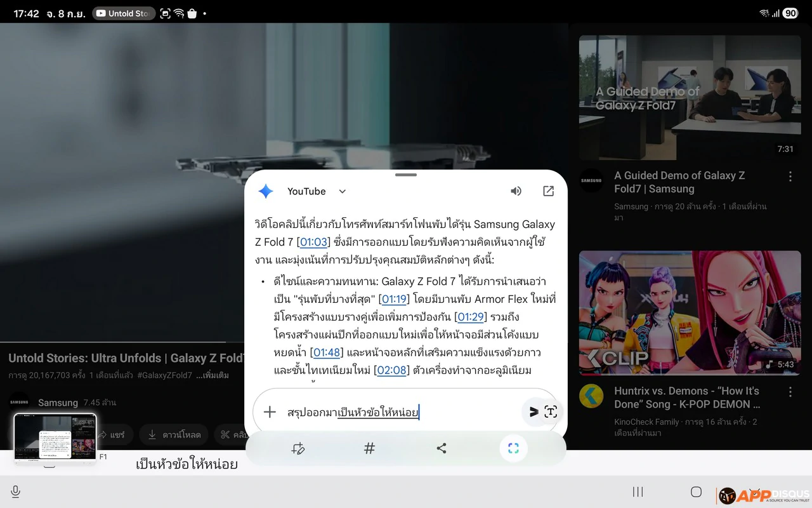Open more options for Huntrix vs. Demons video
The image size is (812, 508).
tap(790, 392)
